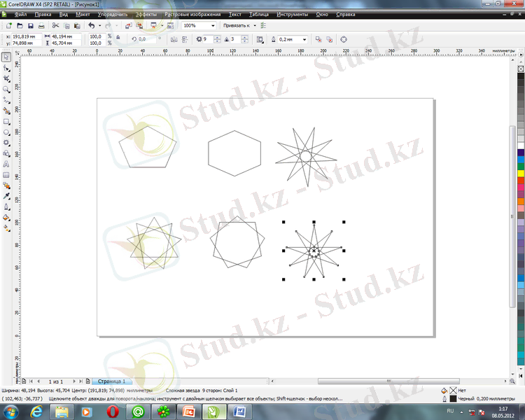Click the No Color X swatch

(x=521, y=69)
